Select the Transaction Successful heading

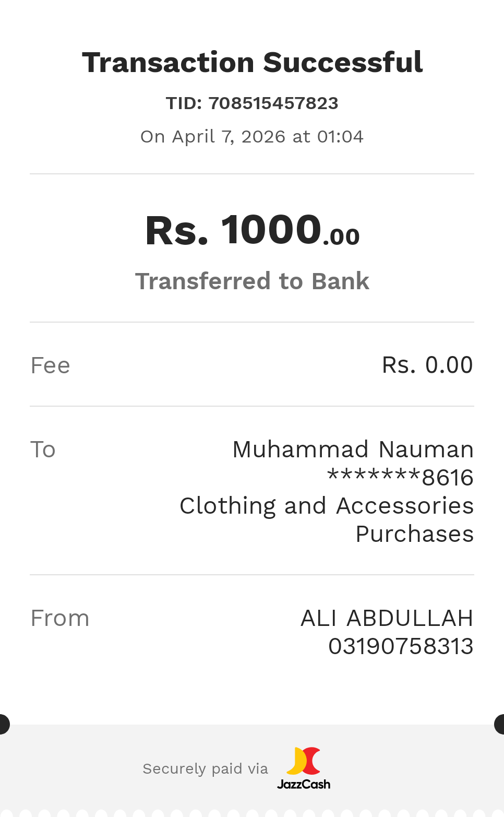(x=252, y=63)
